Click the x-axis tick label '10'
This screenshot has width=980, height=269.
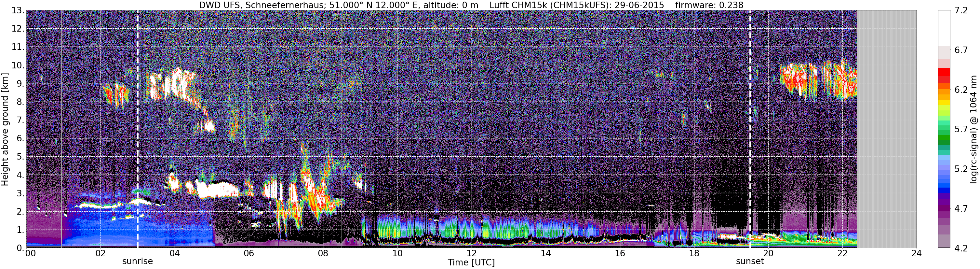(397, 254)
